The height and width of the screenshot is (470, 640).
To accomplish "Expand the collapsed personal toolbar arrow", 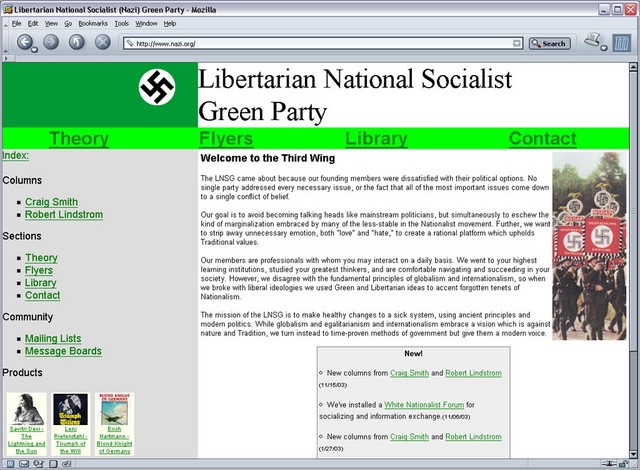I will point(6,59).
